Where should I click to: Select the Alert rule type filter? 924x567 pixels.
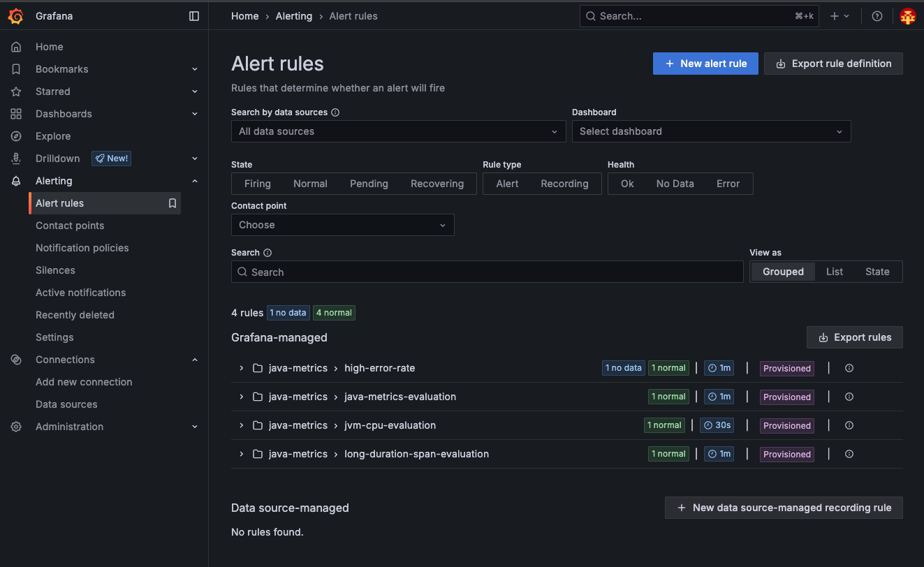click(508, 184)
